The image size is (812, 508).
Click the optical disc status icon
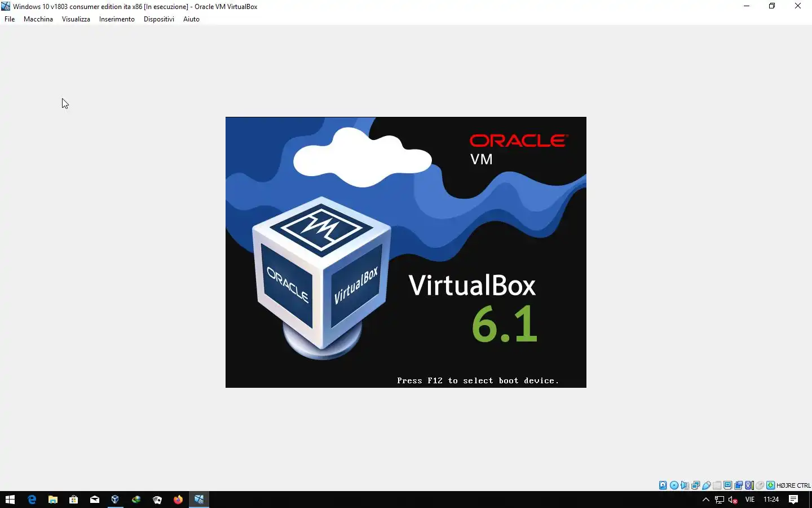pos(674,485)
